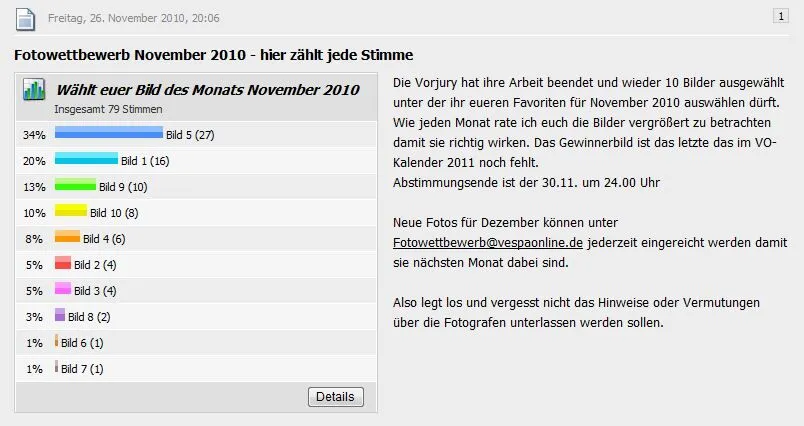Screen dimensions: 804x426
Task: Select the cyan Bild 1 result bar
Action: pos(86,159)
